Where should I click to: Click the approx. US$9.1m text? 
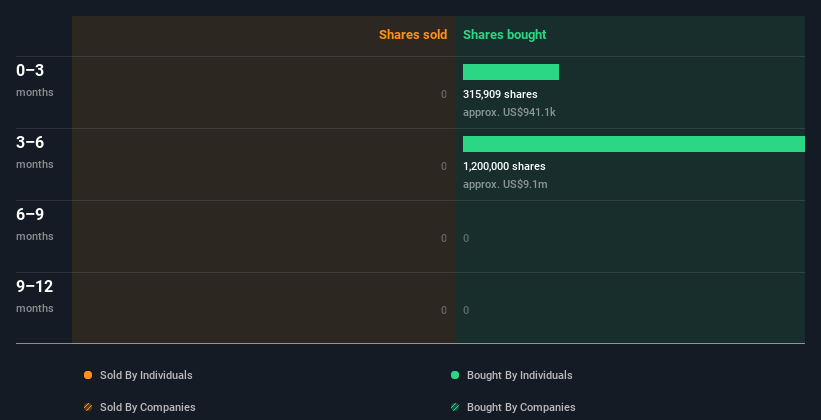pos(505,184)
